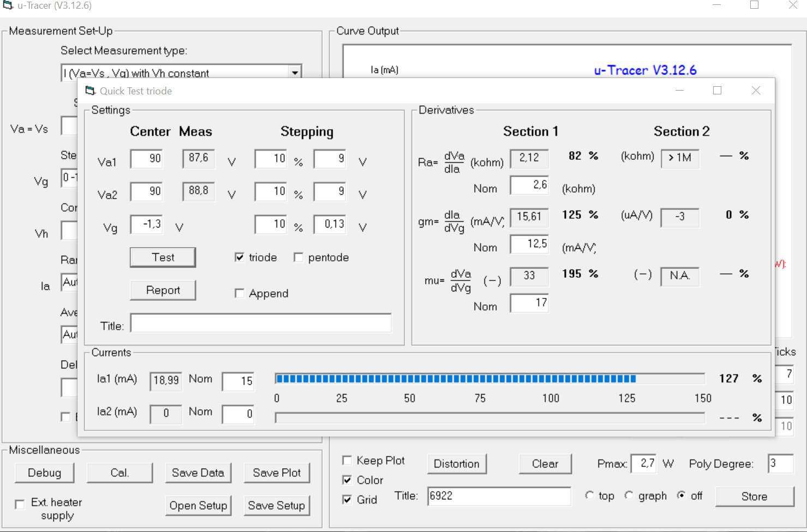
Task: Minimize the Quick Test triode window
Action: 680,91
